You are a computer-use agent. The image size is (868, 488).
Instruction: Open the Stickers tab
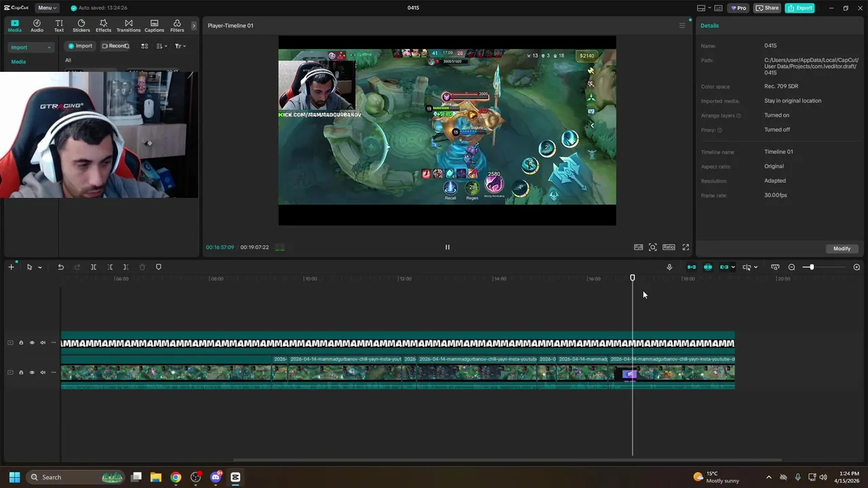[x=81, y=26]
